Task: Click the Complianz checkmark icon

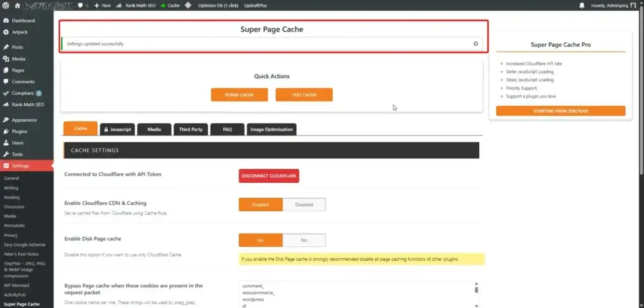Action: click(x=6, y=93)
